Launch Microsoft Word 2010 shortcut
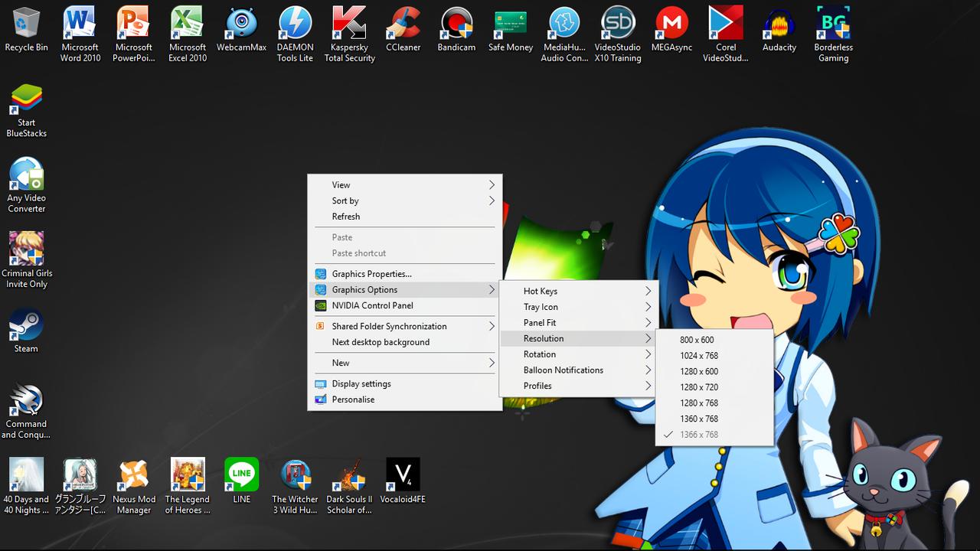980x551 pixels. pyautogui.click(x=80, y=29)
